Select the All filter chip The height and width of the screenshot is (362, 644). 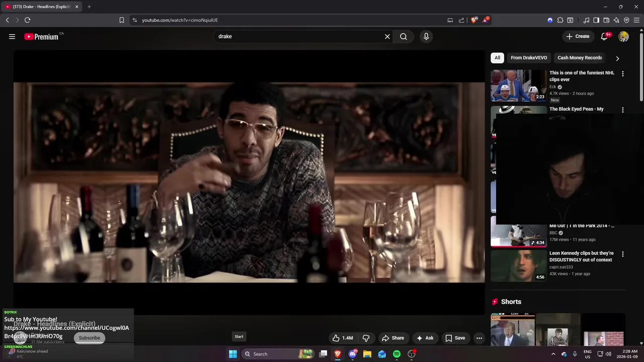[x=497, y=58]
